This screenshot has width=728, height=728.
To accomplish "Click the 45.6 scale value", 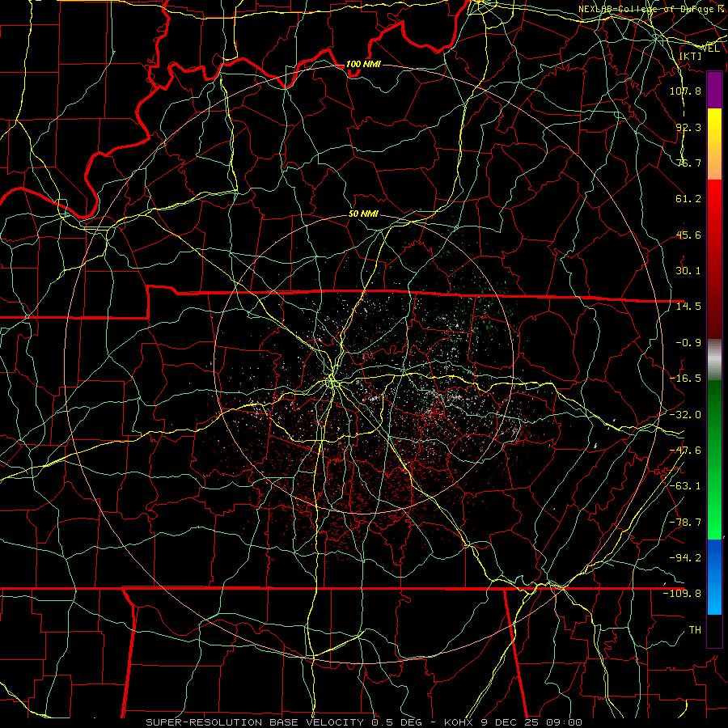I will [688, 235].
